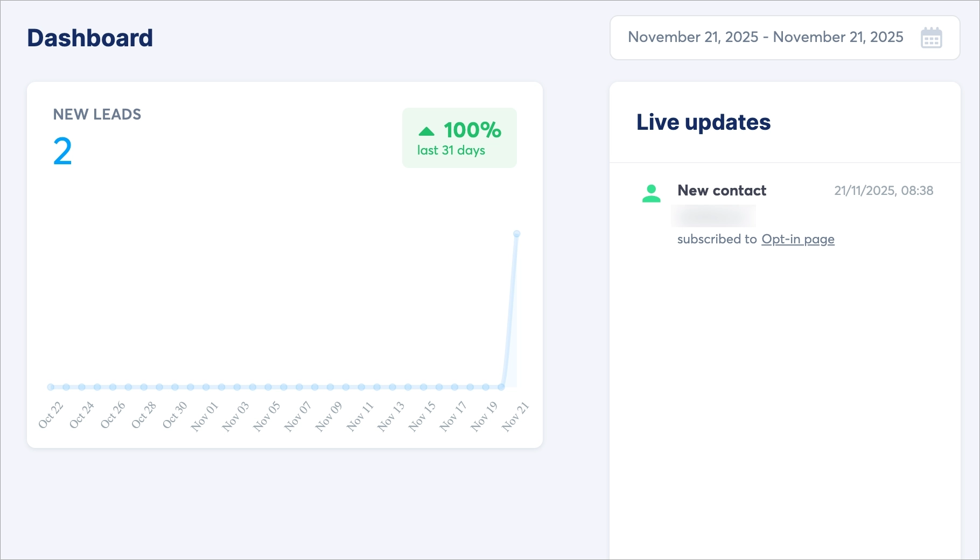
Task: Click the Oct 30 axis label
Action: (174, 415)
